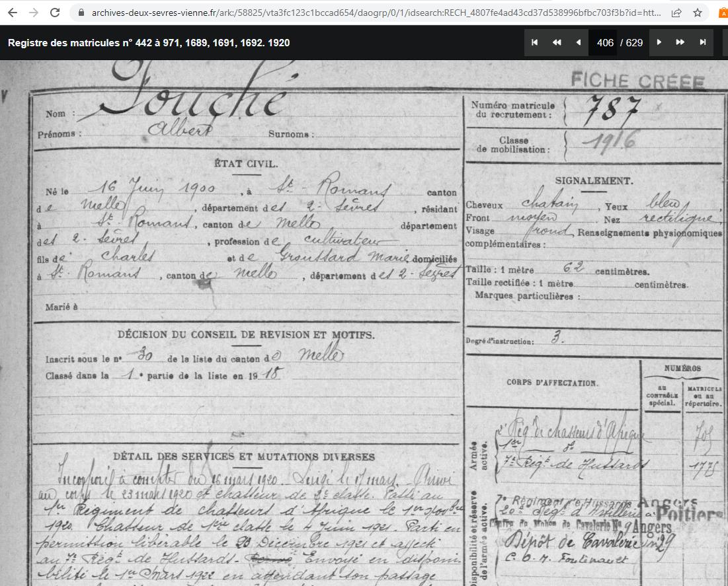Click the "/ 629" total page count

tap(631, 43)
